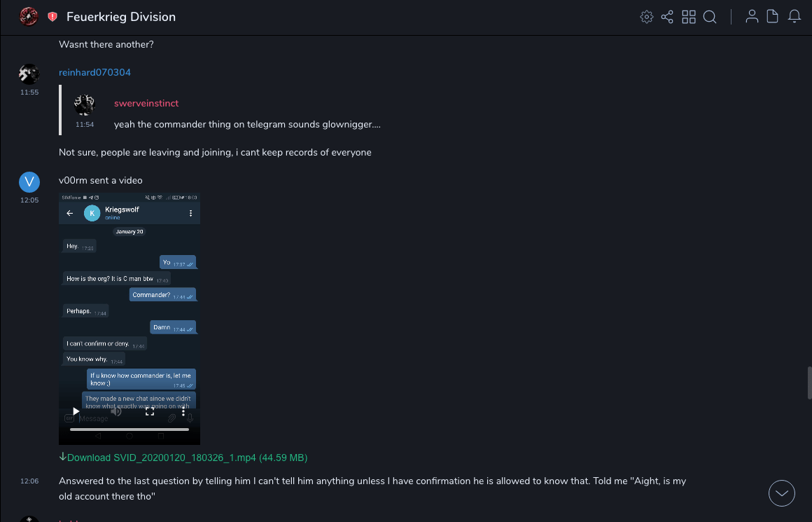
Task: Open the members person icon
Action: point(752,17)
